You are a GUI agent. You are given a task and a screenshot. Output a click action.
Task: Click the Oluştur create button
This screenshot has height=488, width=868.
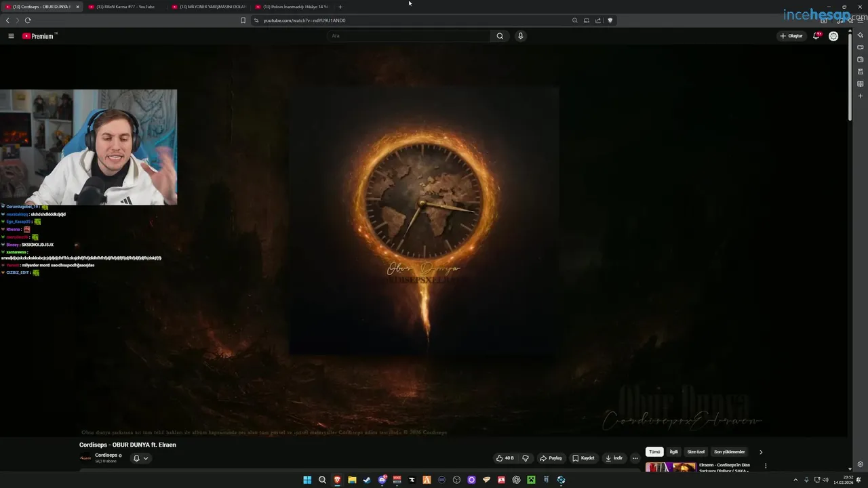pos(791,36)
